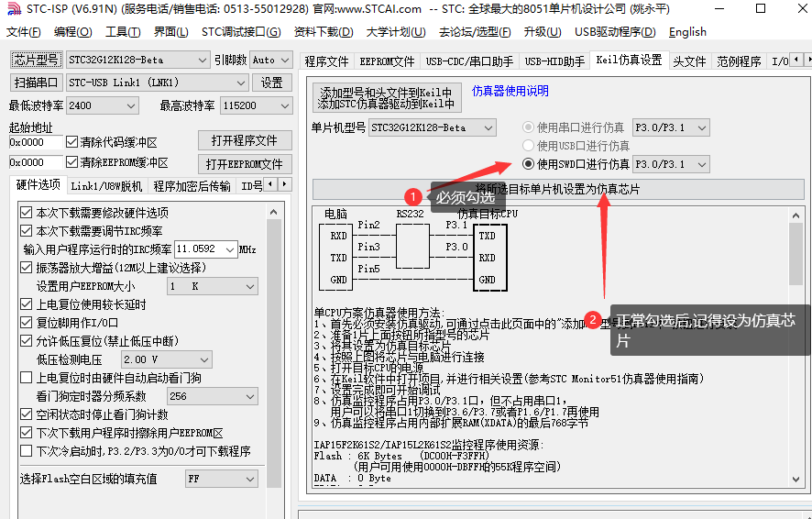Switch to 头文件 tab
This screenshot has width=812, height=519.
point(689,61)
